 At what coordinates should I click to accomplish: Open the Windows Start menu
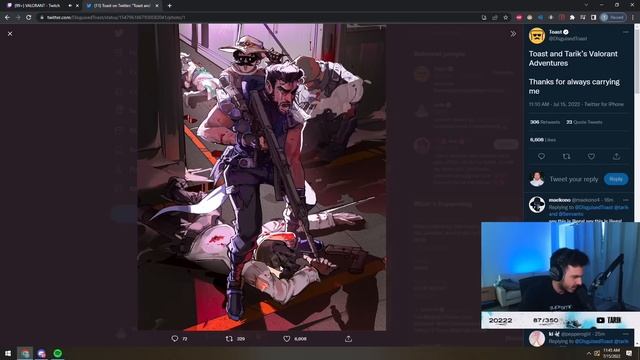coord(8,353)
